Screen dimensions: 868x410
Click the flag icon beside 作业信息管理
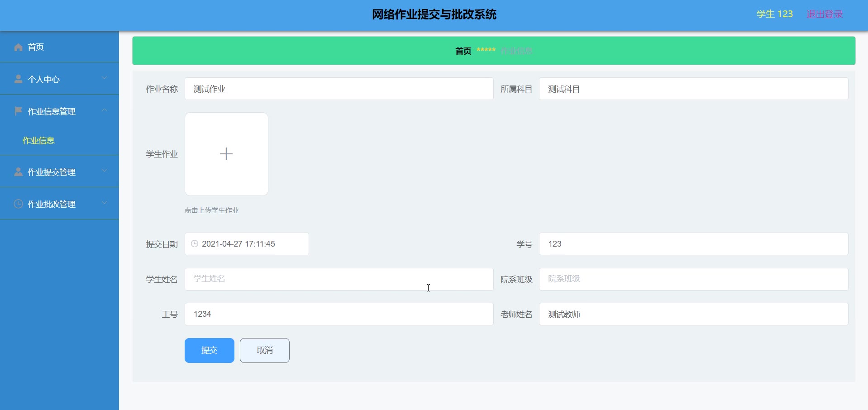(19, 111)
